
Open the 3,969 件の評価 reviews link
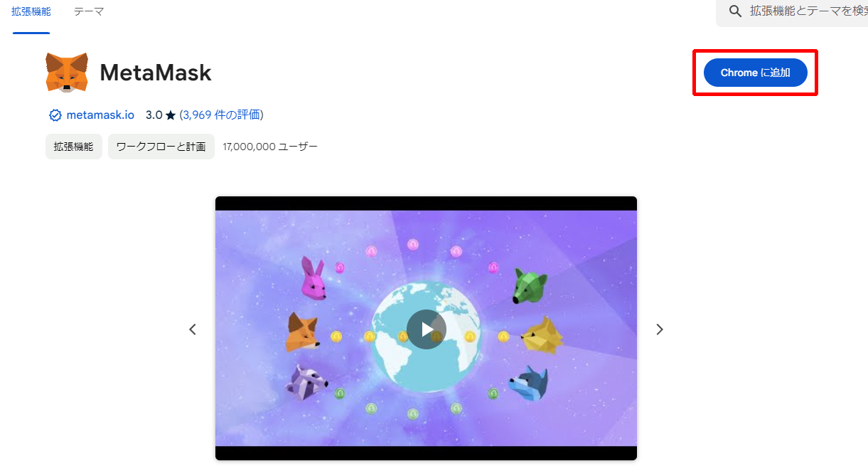[221, 115]
